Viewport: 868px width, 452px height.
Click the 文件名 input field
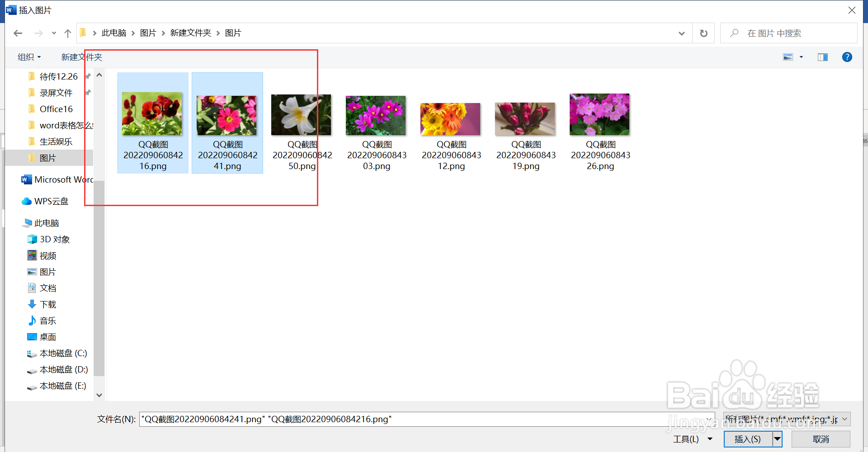coord(427,419)
